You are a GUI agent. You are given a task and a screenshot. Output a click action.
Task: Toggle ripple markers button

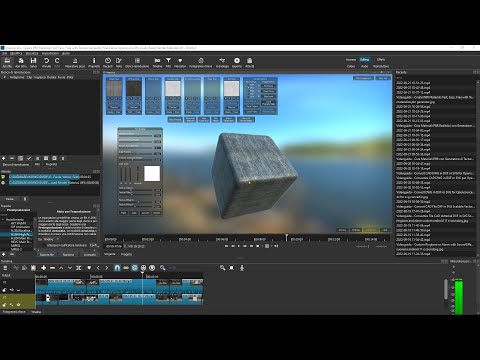click(152, 268)
